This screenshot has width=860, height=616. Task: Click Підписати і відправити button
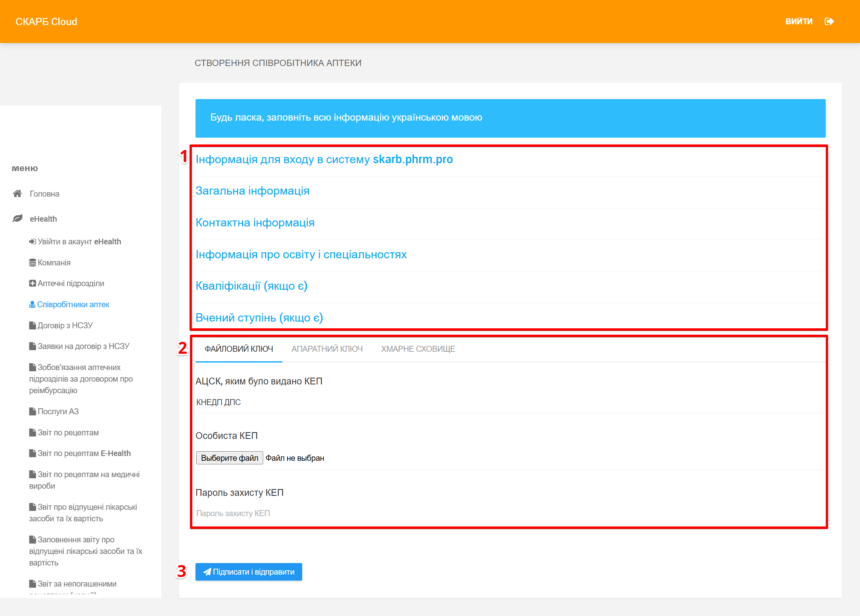tap(248, 572)
